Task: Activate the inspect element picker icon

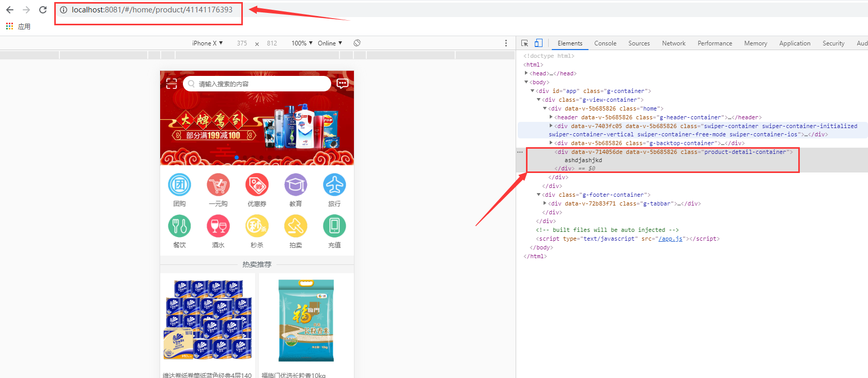Action: point(525,43)
